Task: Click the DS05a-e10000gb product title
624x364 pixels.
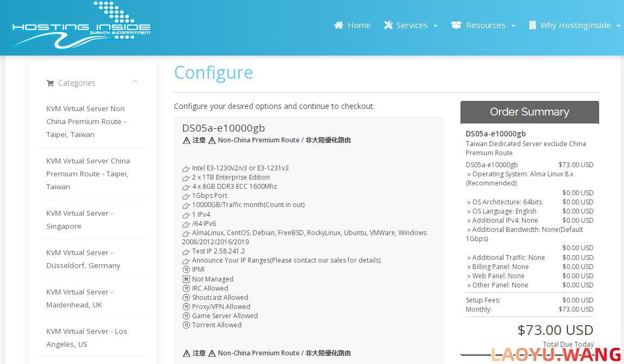Action: [223, 128]
